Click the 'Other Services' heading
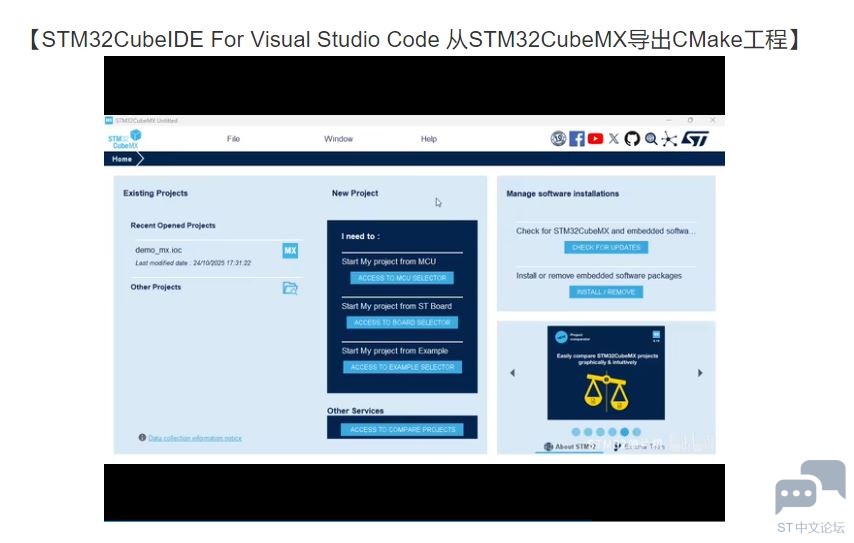Screen dimensions: 854x543 click(355, 411)
